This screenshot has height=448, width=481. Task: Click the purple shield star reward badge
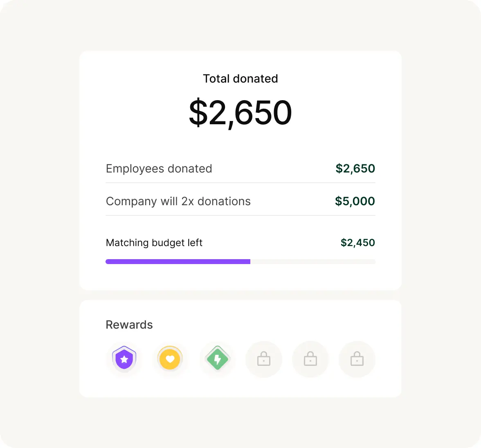(x=124, y=359)
